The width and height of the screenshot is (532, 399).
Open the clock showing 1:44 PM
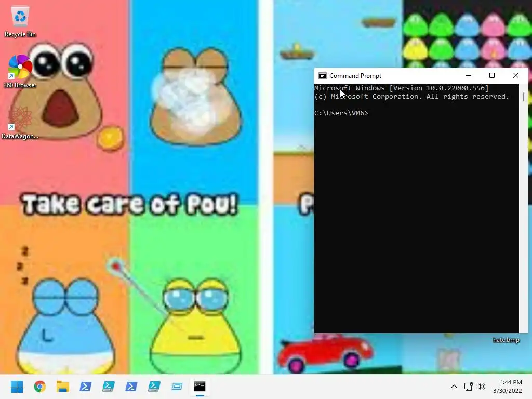[508, 387]
